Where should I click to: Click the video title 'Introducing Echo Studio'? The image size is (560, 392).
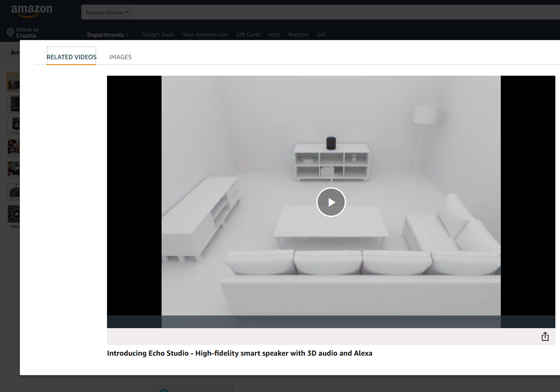click(x=239, y=354)
